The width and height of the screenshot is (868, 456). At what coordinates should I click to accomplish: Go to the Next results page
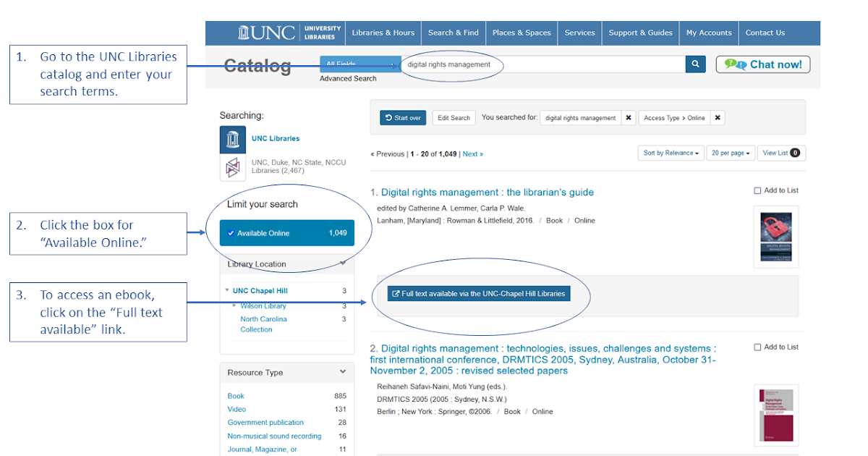pyautogui.click(x=473, y=154)
